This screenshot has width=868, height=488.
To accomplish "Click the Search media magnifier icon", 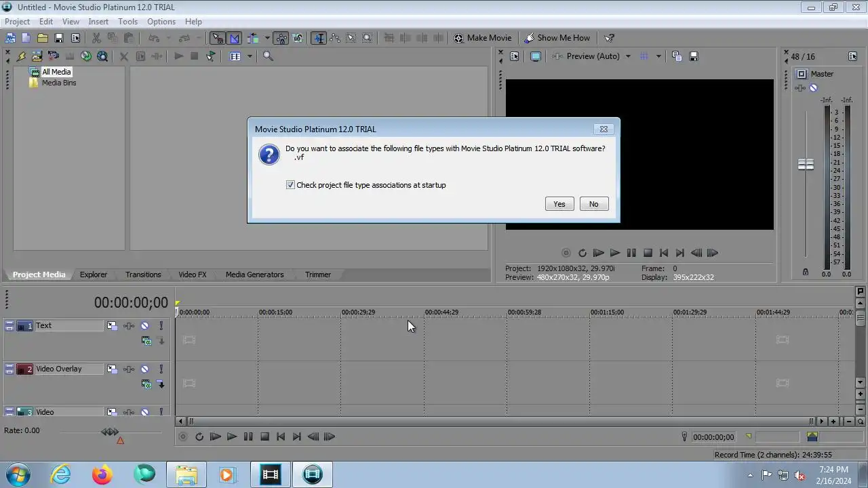I will pyautogui.click(x=268, y=56).
